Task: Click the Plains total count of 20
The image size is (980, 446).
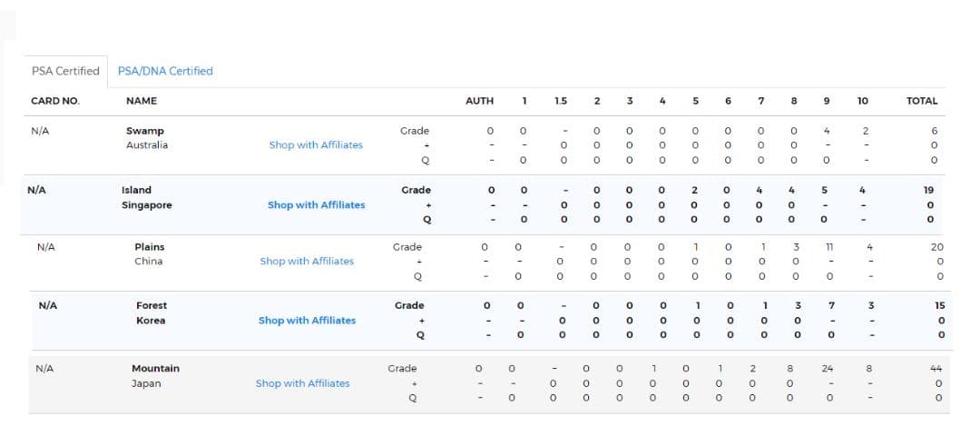Action: click(936, 247)
